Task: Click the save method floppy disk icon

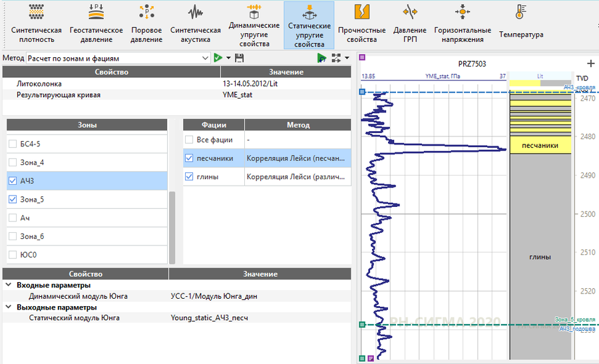Action: [239, 59]
